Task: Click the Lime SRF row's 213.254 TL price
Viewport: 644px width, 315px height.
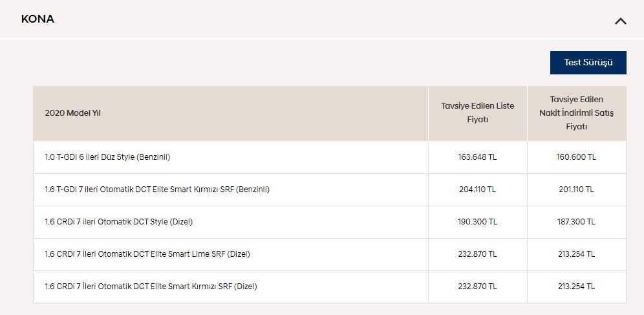Action: coord(576,254)
